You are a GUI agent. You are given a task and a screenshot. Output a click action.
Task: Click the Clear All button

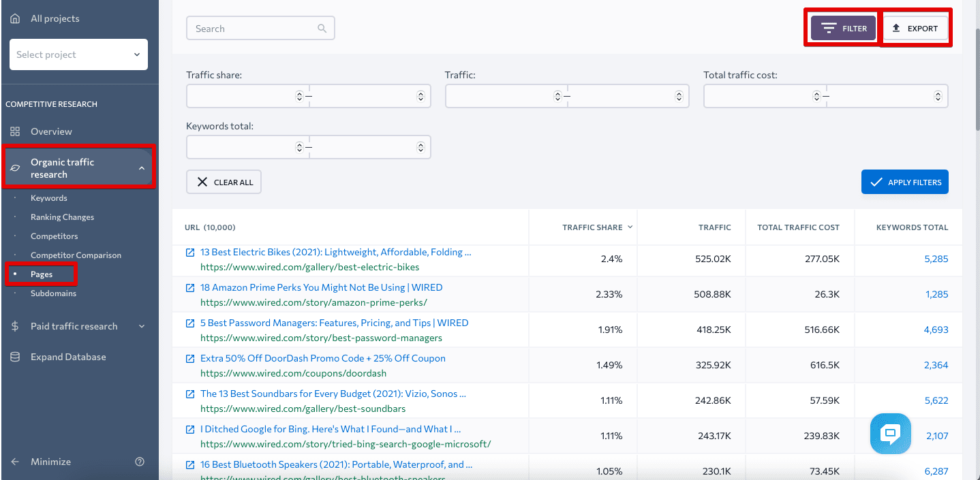[x=224, y=182]
